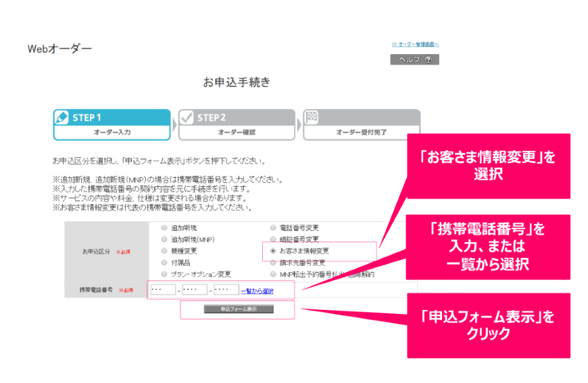
Task: Select the 電話番号変更 radio button
Action: [273, 227]
